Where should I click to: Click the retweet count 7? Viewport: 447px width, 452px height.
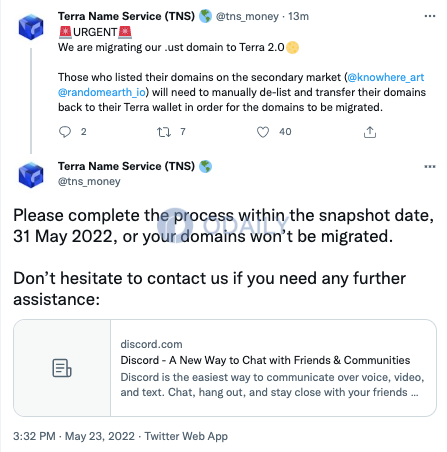pos(183,132)
